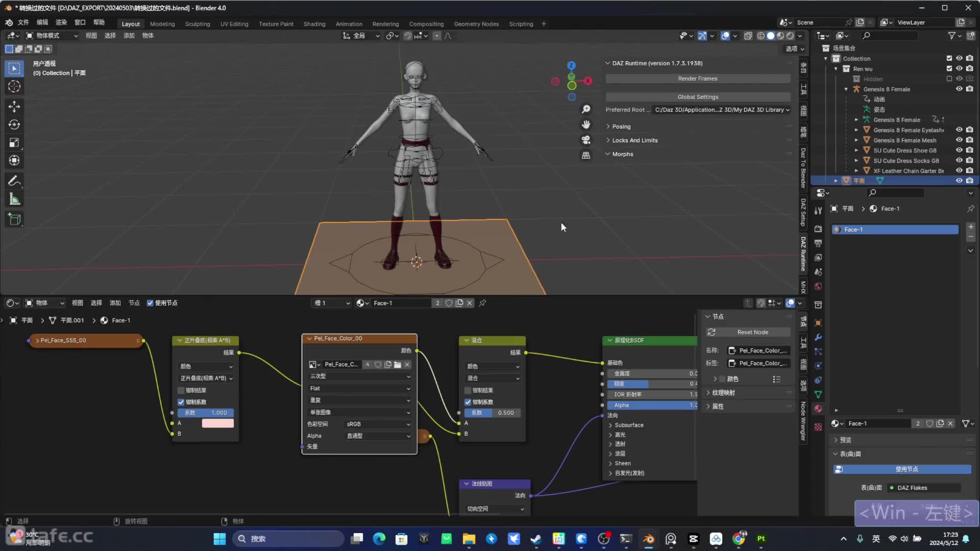
Task: Click the Reset Node button
Action: point(748,332)
